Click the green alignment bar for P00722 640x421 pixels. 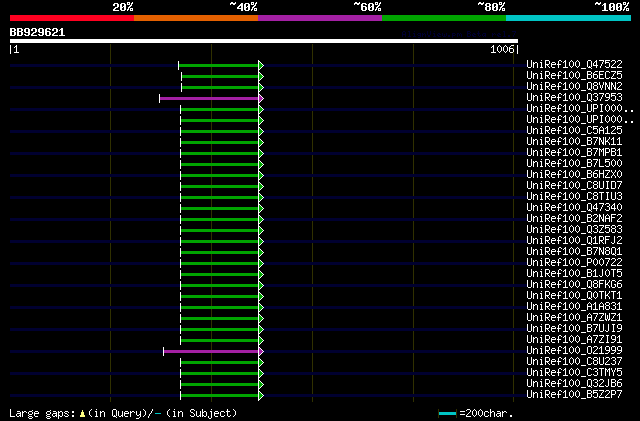pos(220,264)
